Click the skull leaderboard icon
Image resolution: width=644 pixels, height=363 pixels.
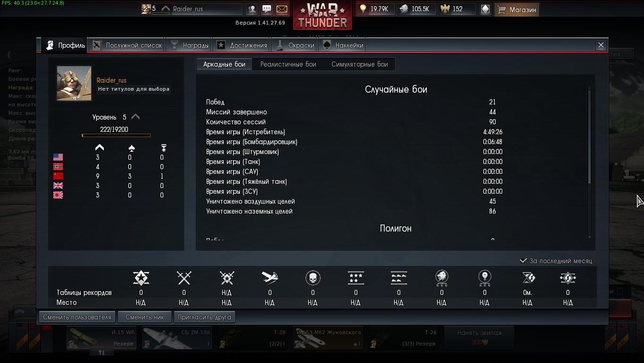[313, 278]
